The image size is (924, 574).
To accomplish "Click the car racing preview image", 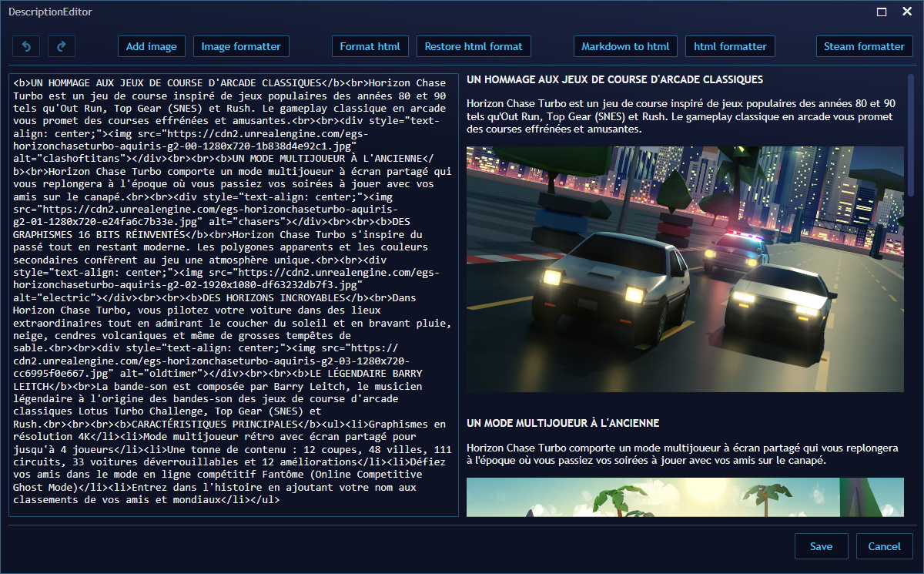I will (685, 270).
